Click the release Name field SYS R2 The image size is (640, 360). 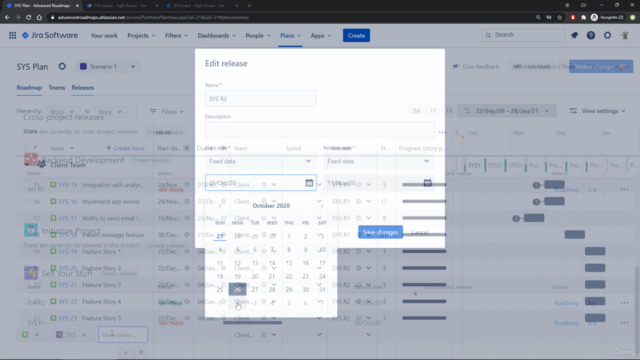(260, 99)
